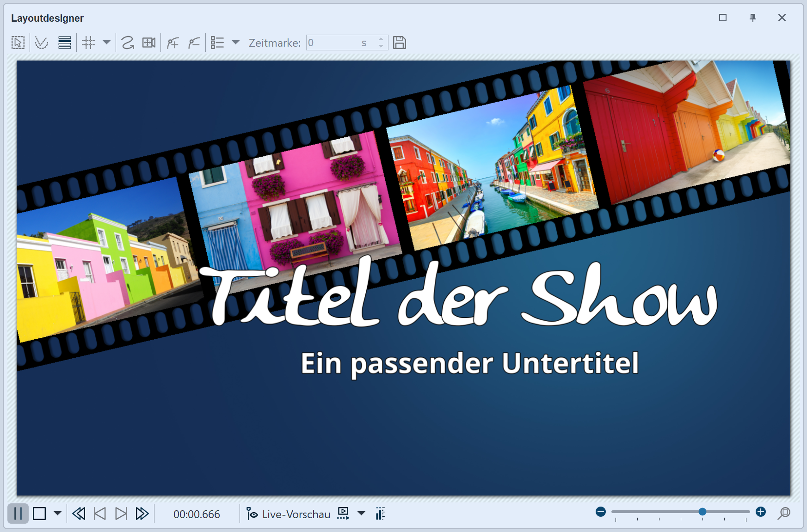Activate the curve editing tool
Viewport: 807px width, 532px height.
click(41, 43)
